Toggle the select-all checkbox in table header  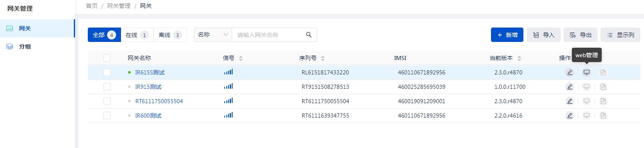tap(107, 58)
